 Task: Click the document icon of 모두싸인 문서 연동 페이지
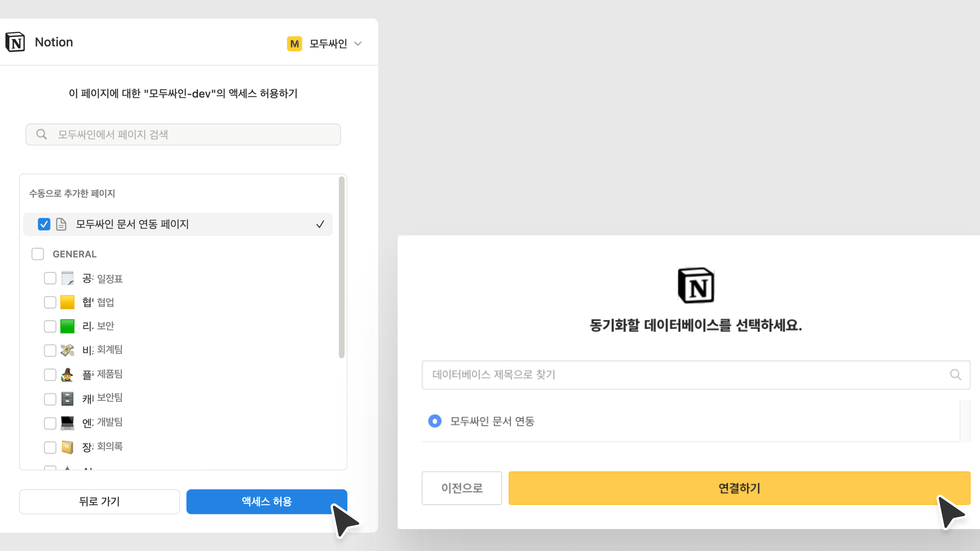[61, 224]
